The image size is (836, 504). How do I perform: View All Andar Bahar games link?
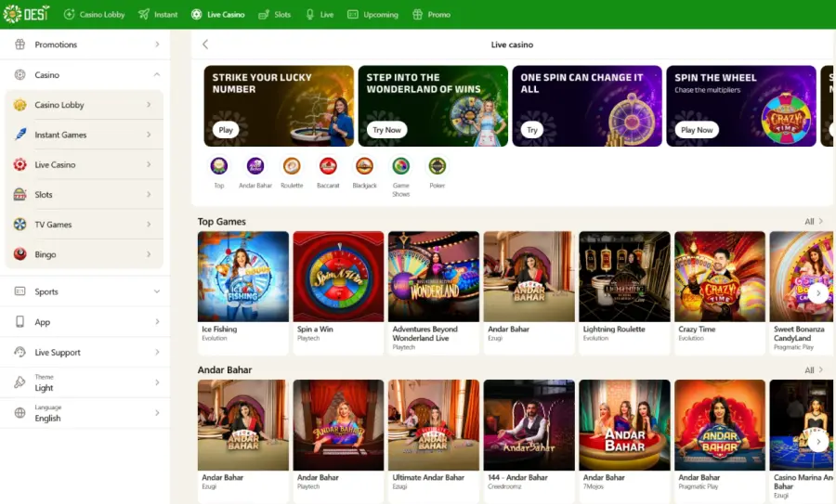(x=814, y=369)
